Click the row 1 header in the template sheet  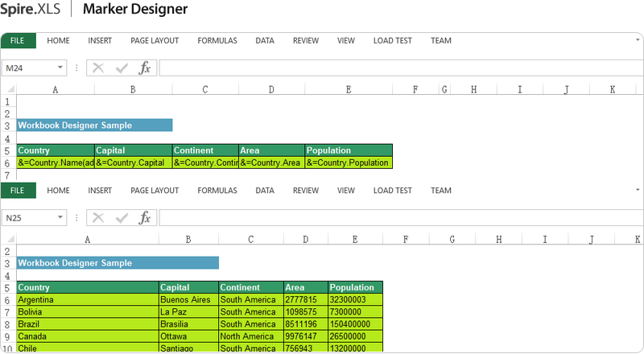pyautogui.click(x=7, y=102)
